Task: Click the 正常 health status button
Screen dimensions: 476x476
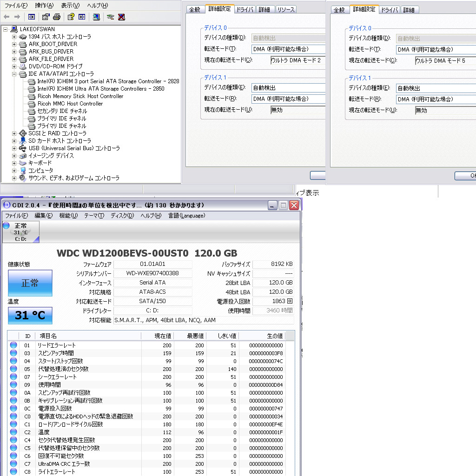Action: point(30,283)
